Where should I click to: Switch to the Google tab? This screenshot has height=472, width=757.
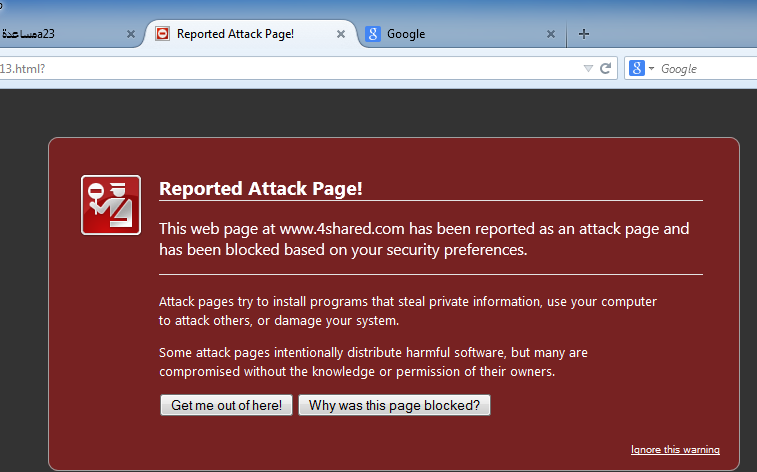pos(461,34)
